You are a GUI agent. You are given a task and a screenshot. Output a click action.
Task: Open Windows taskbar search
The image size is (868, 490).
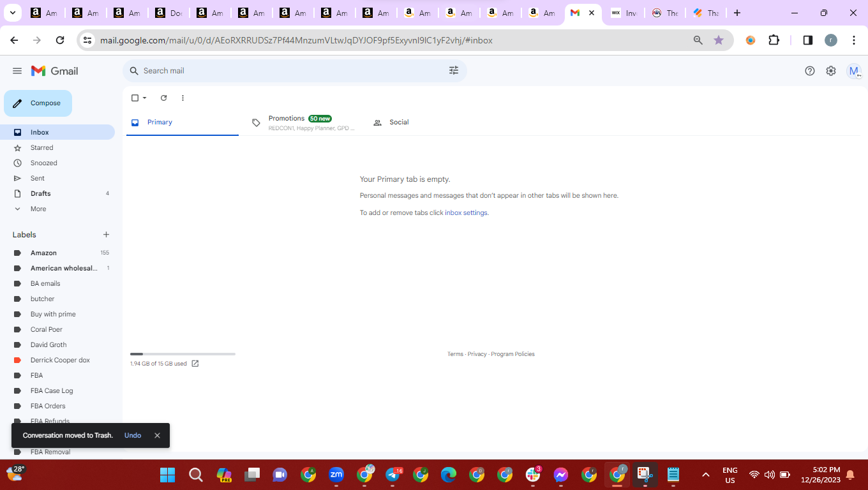(196, 475)
